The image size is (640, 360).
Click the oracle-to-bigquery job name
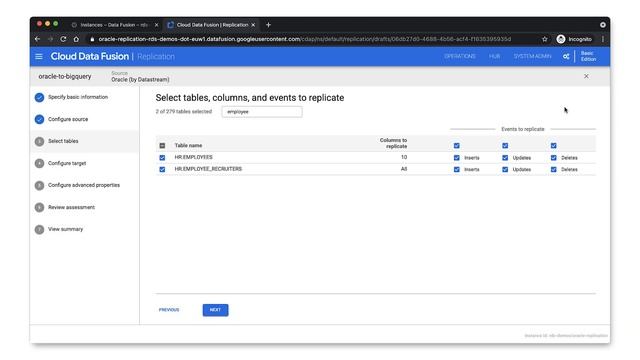pos(65,76)
